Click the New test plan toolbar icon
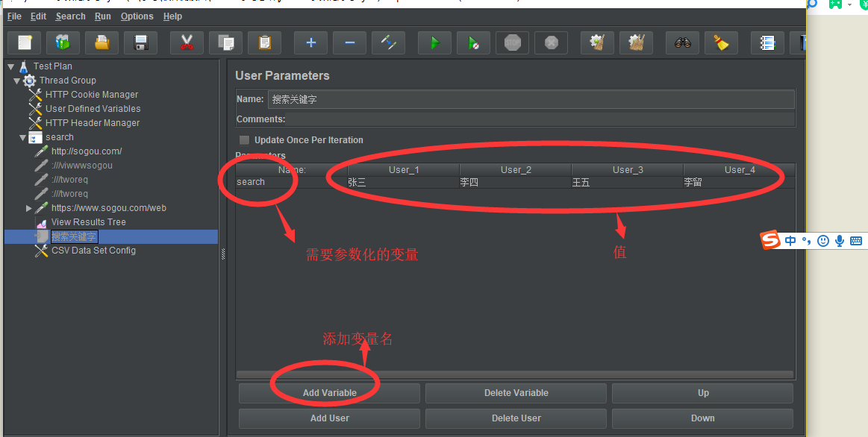This screenshot has width=868, height=437. pyautogui.click(x=25, y=43)
